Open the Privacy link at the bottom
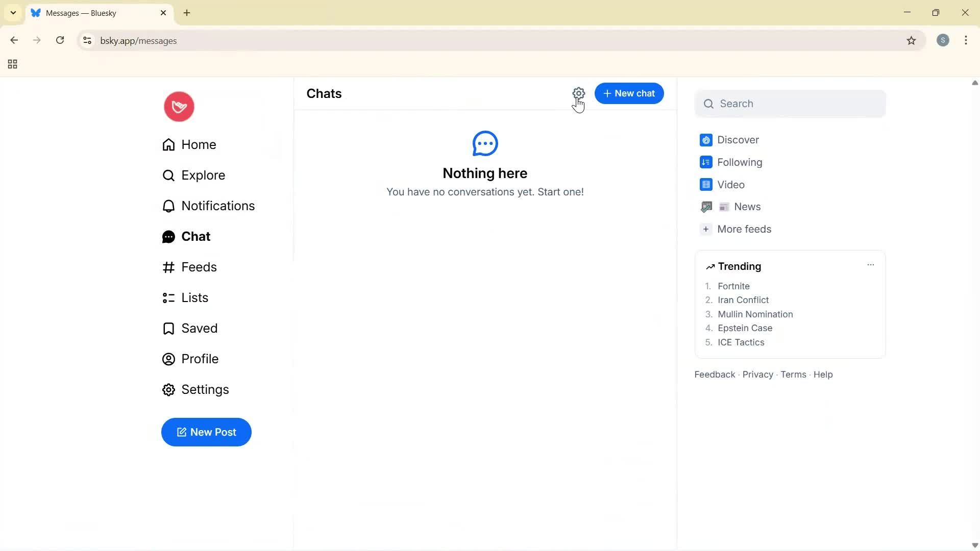Viewport: 980px width, 551px height. pyautogui.click(x=757, y=374)
